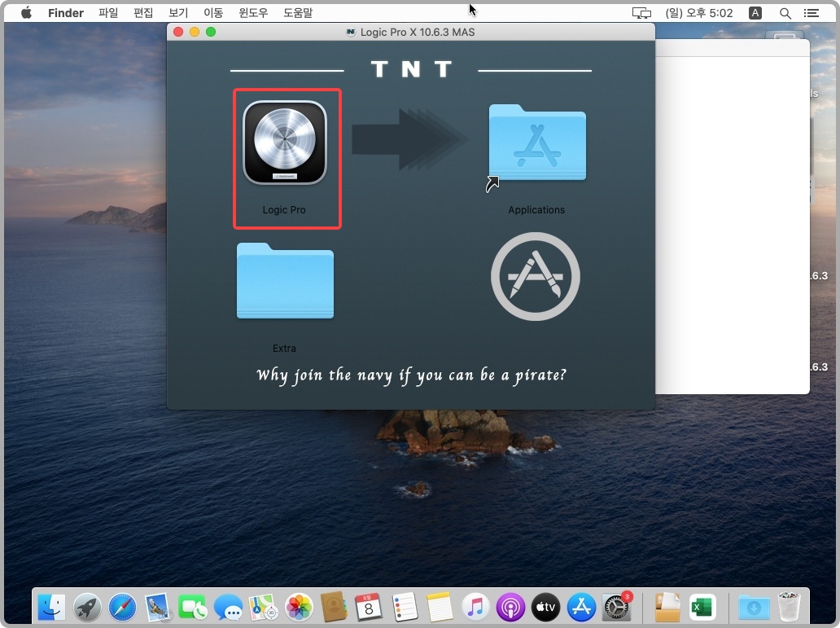Open Music from the Dock
The width and height of the screenshot is (840, 628).
pos(475,608)
